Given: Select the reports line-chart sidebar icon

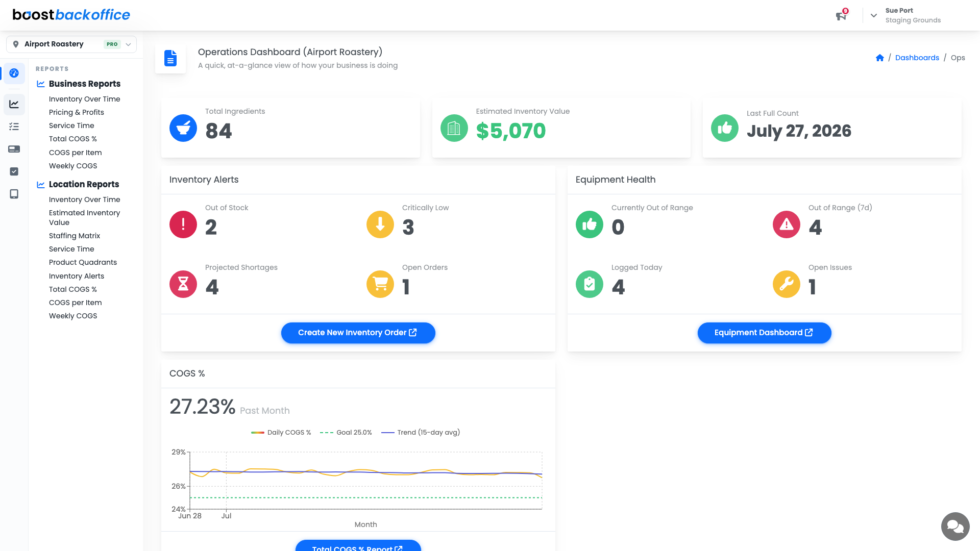Looking at the screenshot, I should [x=14, y=104].
